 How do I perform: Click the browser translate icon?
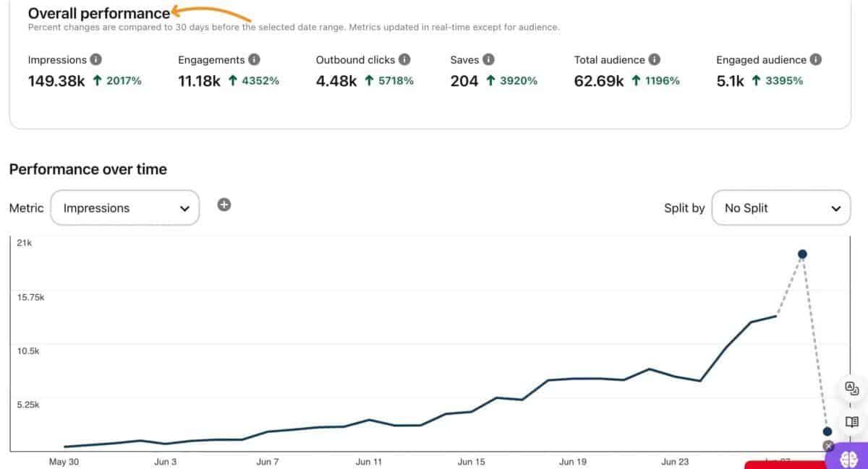[x=851, y=389]
